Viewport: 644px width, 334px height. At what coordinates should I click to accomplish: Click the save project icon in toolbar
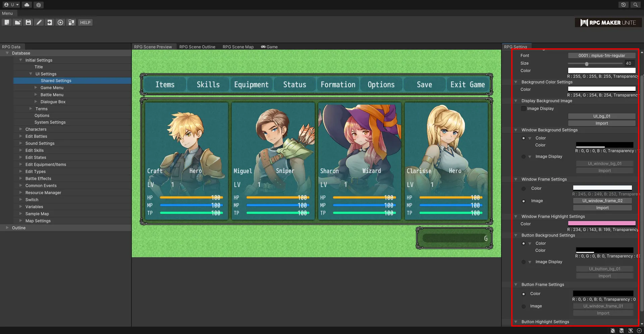coord(29,22)
